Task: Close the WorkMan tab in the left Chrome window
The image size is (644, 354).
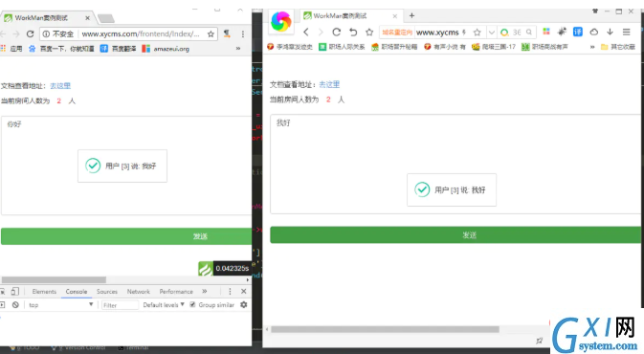Action: click(x=87, y=18)
